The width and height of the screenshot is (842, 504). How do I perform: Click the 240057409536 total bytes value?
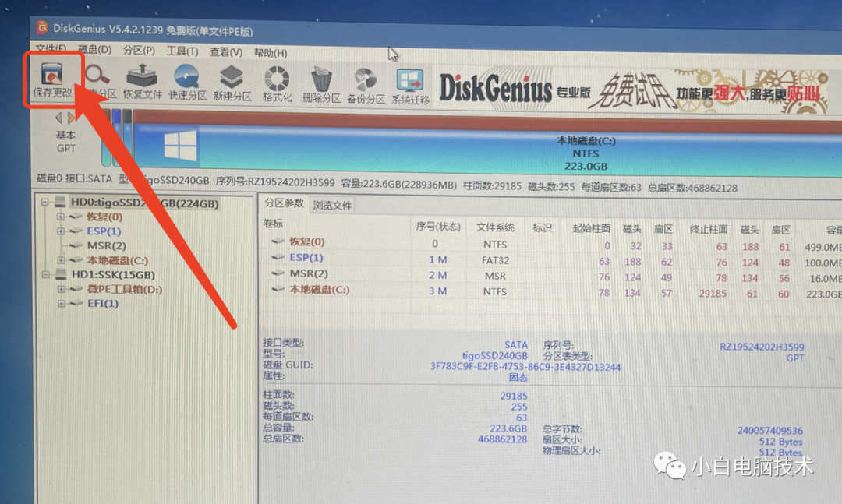point(770,431)
